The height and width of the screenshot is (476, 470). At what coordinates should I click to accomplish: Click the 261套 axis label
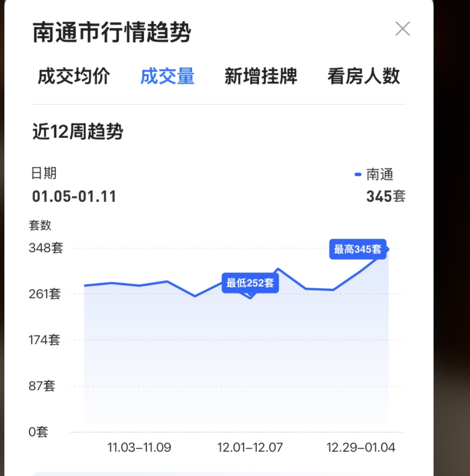click(45, 294)
